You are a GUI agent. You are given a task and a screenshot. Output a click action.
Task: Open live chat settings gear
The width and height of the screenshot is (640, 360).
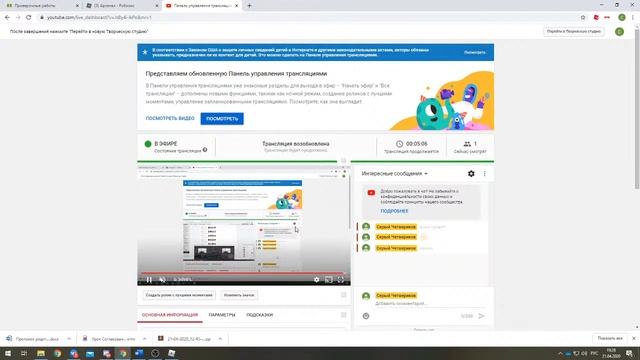click(471, 173)
